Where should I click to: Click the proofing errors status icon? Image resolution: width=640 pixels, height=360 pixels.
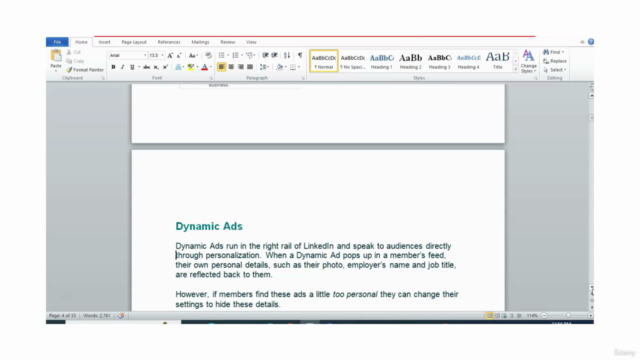(121, 316)
